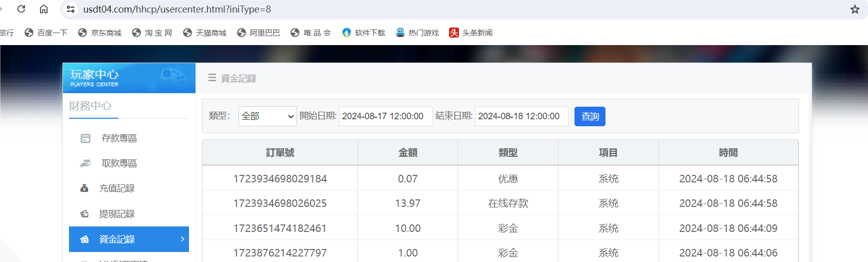Screen dimensions: 868x262
Task: Click the 金額 column header
Action: pos(407,153)
